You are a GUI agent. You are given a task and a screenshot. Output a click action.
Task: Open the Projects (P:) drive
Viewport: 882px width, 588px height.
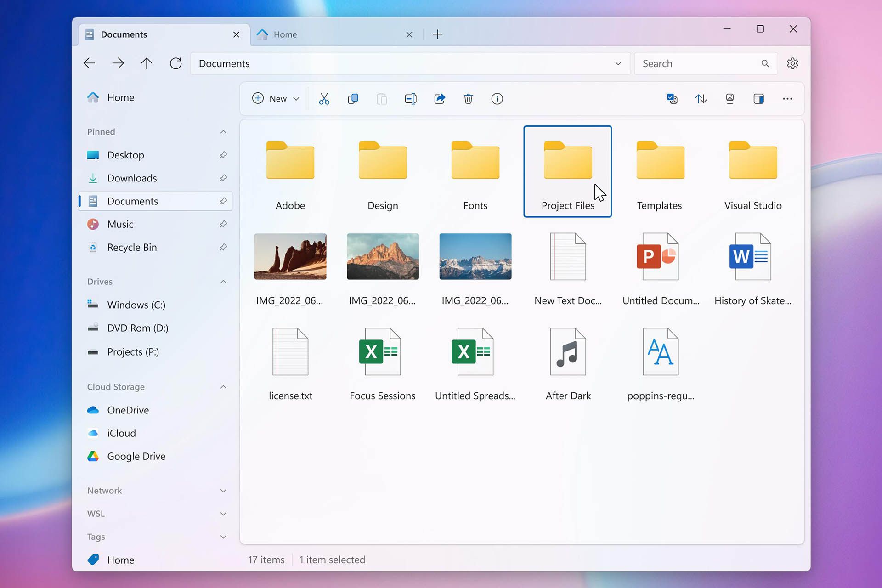pos(155,352)
